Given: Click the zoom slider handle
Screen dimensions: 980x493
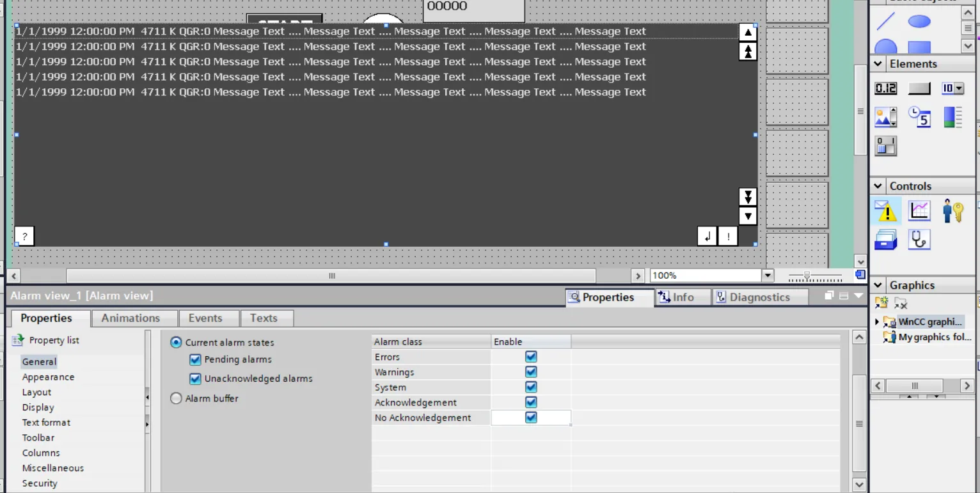Looking at the screenshot, I should [x=807, y=276].
